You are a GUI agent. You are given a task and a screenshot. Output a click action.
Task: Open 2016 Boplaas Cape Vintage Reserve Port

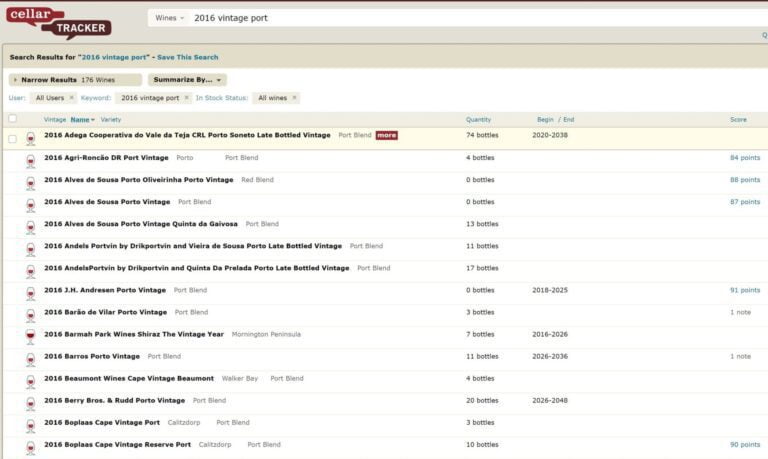(118, 444)
